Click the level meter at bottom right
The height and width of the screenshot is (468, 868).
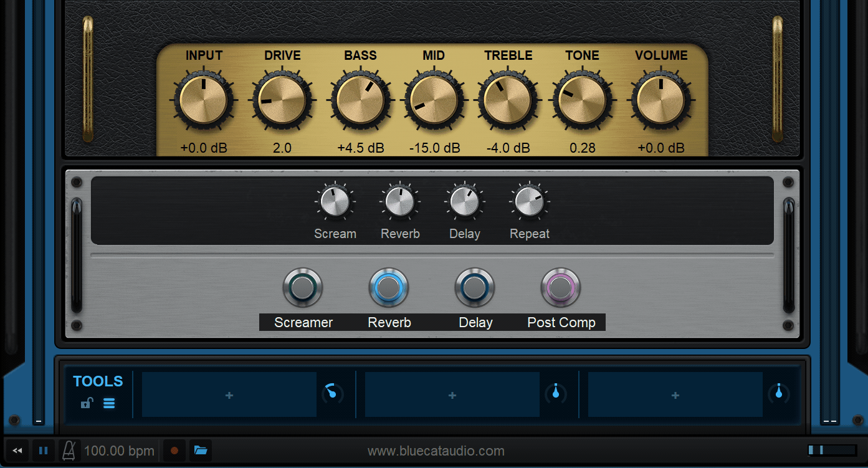coord(832,450)
